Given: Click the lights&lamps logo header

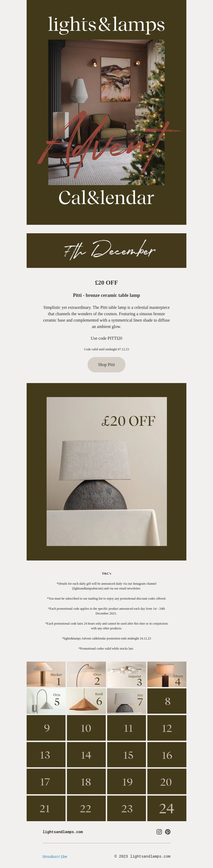Looking at the screenshot, I should coord(106,24).
